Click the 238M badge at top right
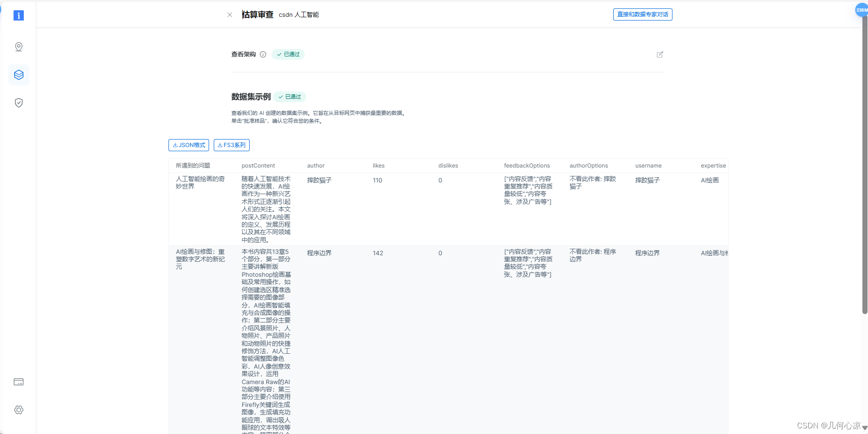 pyautogui.click(x=861, y=10)
